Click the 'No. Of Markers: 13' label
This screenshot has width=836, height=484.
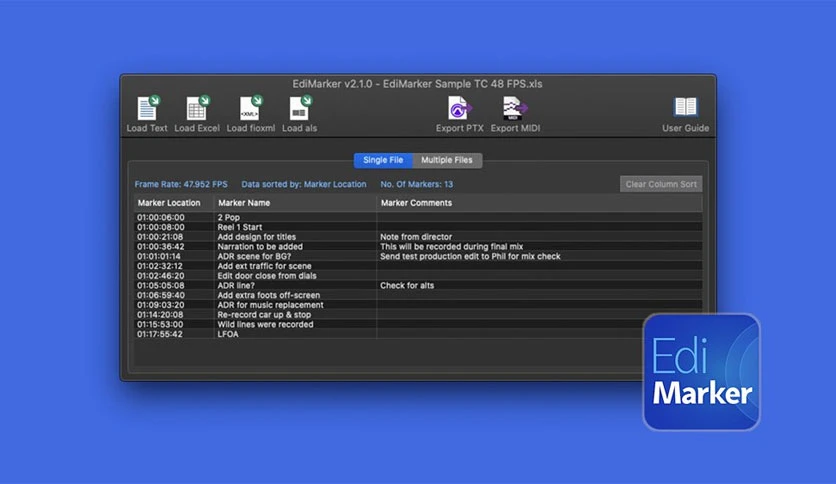[x=416, y=184]
